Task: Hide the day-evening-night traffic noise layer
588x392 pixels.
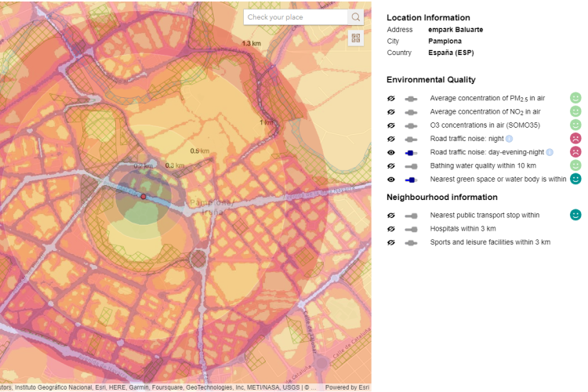Action: [x=390, y=153]
